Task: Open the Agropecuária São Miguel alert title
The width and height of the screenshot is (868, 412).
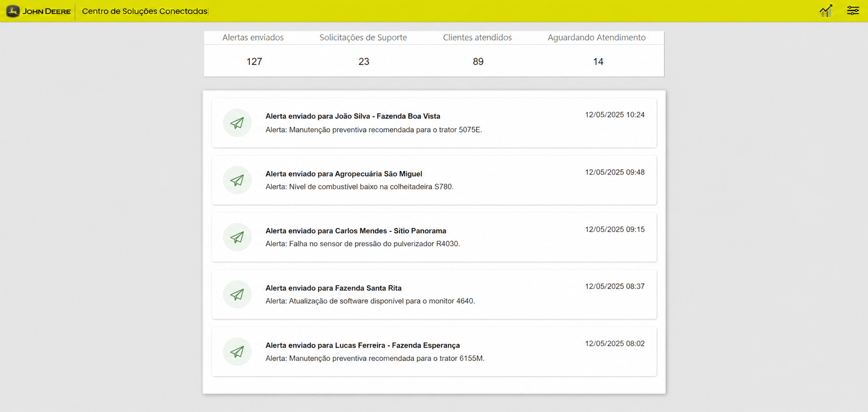Action: click(x=344, y=174)
